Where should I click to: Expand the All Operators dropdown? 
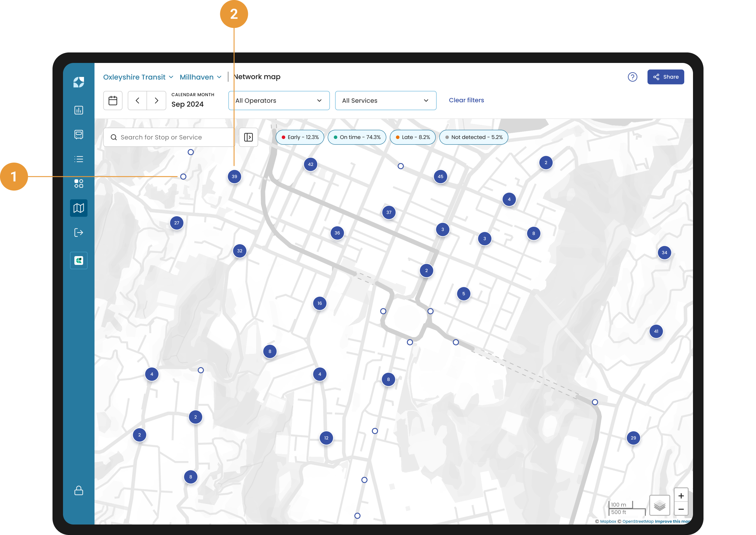pyautogui.click(x=279, y=101)
